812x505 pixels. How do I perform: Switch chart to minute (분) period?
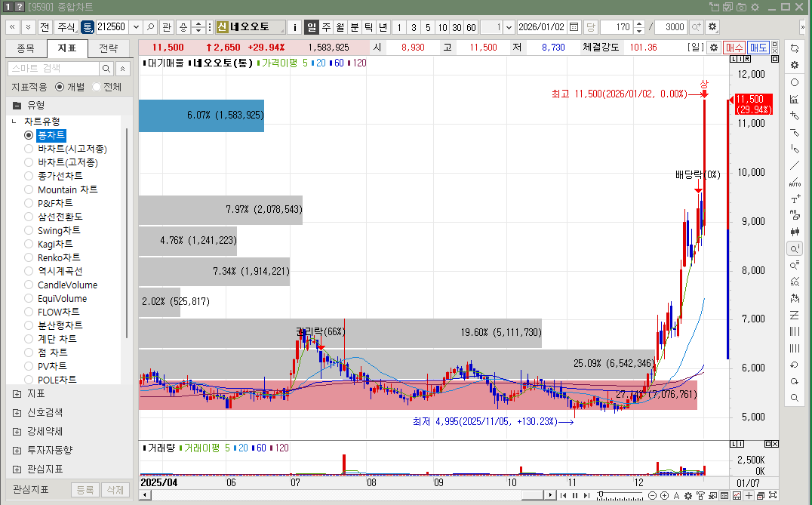(x=354, y=27)
